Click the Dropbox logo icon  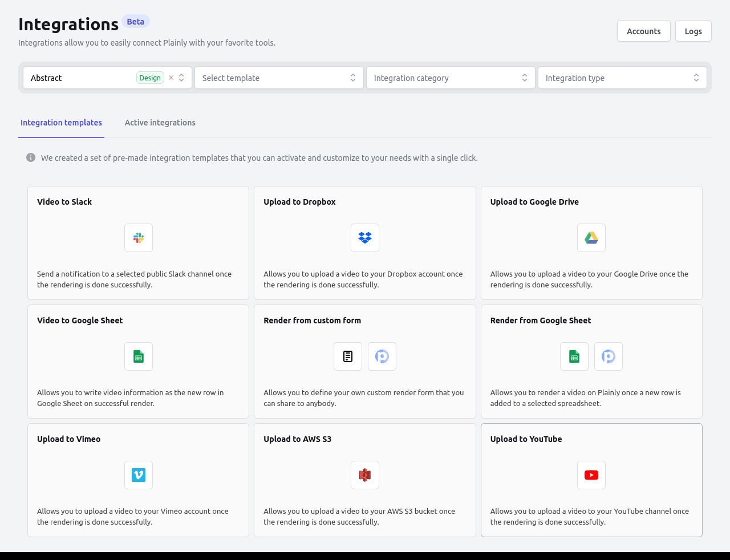tap(365, 238)
